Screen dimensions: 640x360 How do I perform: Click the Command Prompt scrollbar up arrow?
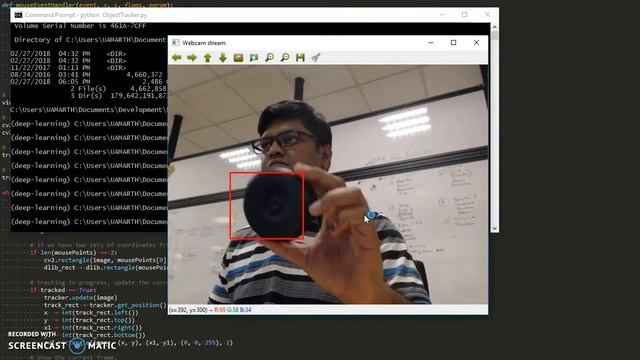(495, 27)
